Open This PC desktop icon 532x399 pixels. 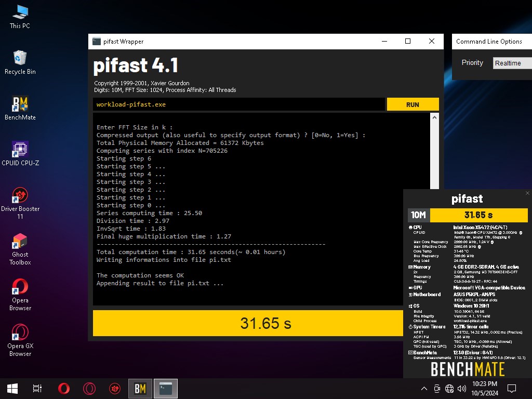tap(20, 17)
